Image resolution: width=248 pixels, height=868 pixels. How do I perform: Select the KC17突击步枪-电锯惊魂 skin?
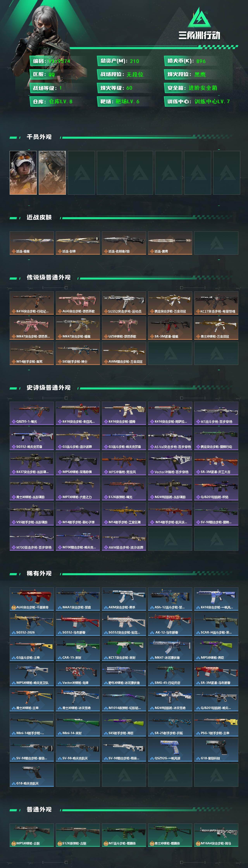pos(216,303)
